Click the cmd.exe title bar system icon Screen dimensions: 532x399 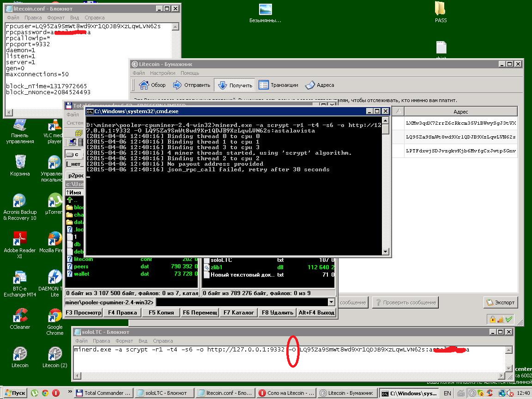point(90,111)
